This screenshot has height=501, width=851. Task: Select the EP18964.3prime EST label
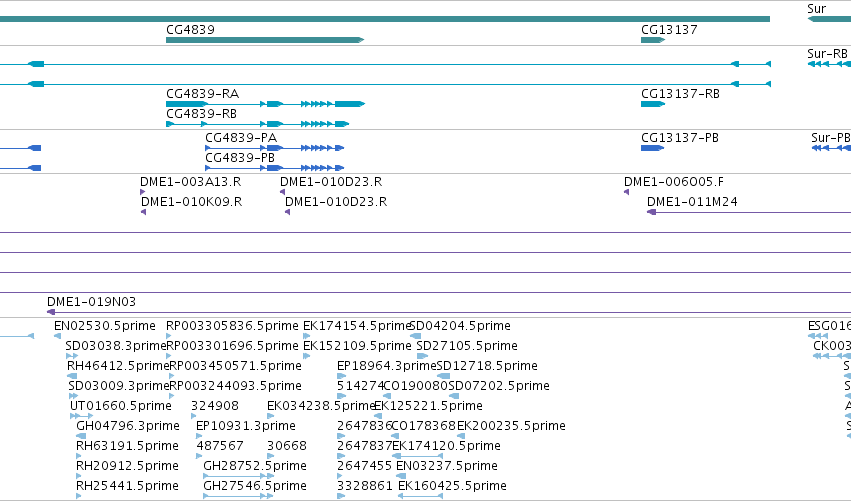(387, 366)
